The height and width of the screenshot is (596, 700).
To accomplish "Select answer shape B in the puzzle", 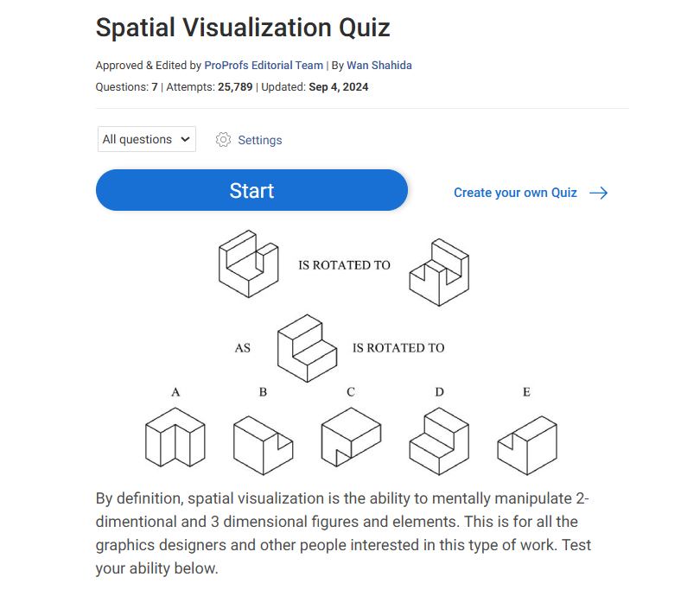I will coord(263,445).
